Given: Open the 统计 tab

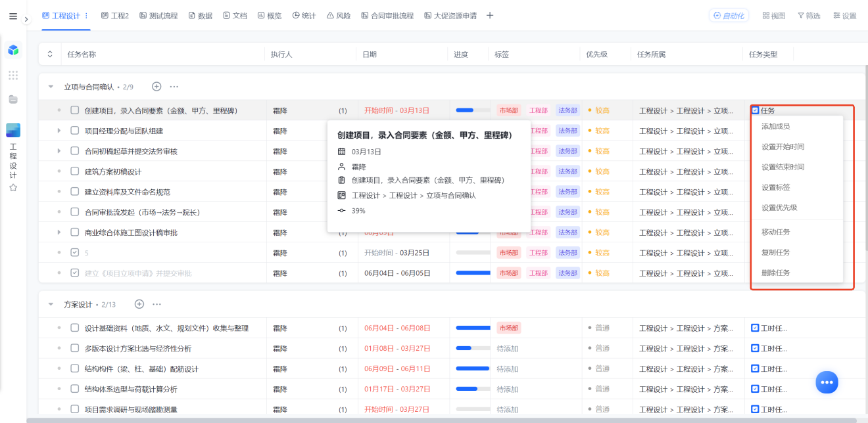Looking at the screenshot, I should click(x=304, y=16).
